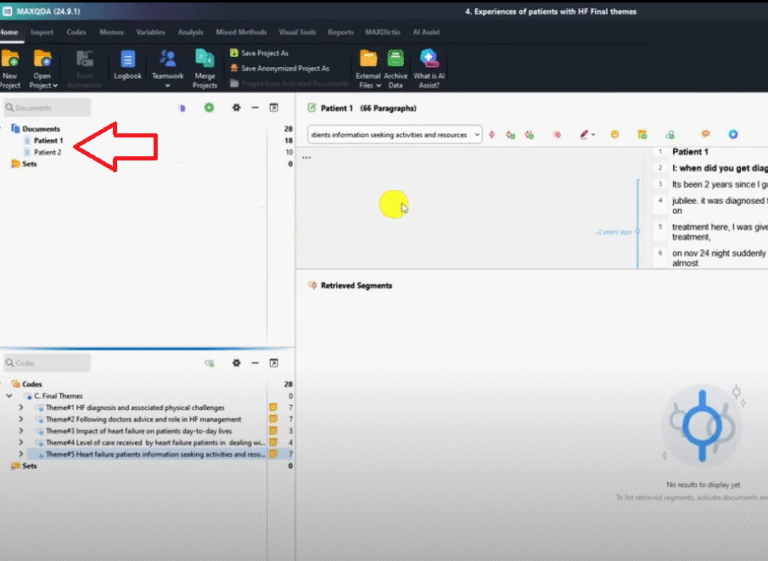The height and width of the screenshot is (561, 768).
Task: Open the Analysis menu tab
Action: pos(190,32)
